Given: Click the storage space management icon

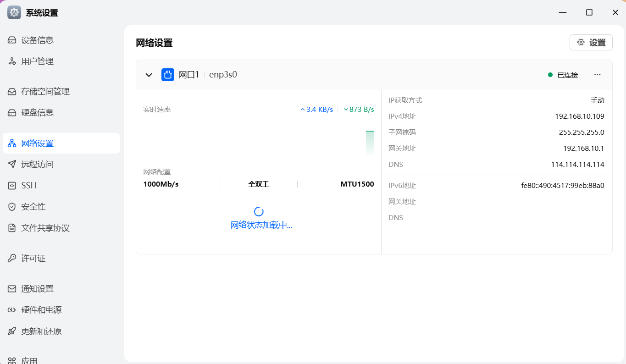Looking at the screenshot, I should (x=12, y=92).
